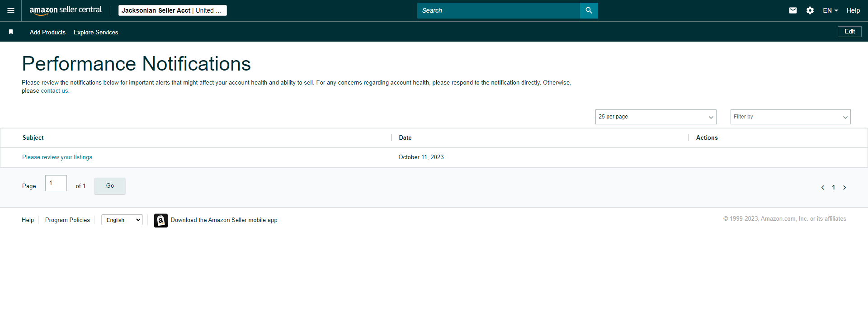Focus the page number input field

(56, 183)
